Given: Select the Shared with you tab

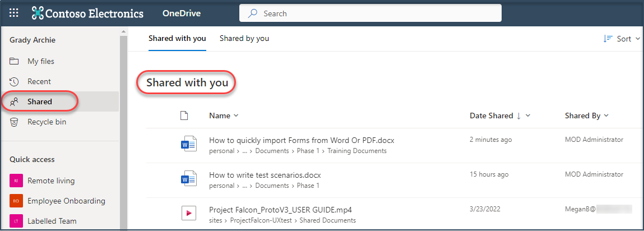Looking at the screenshot, I should coord(177,39).
